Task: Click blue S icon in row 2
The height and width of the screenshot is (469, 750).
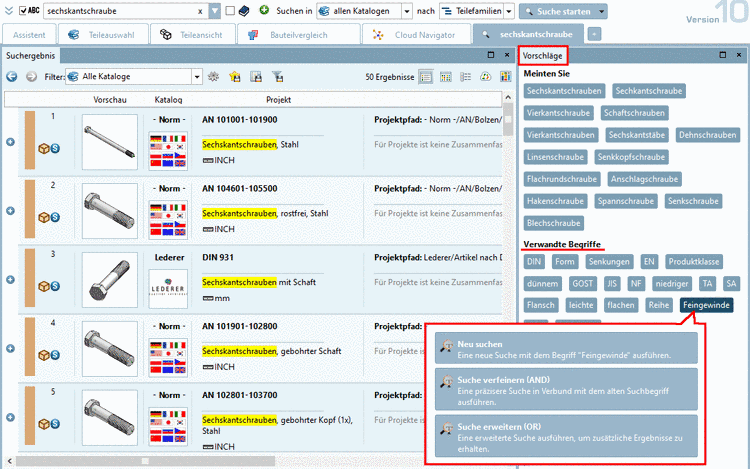Action: coord(55,218)
